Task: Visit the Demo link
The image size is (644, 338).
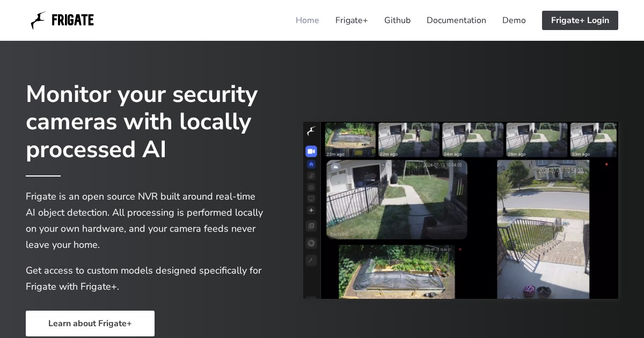Action: click(514, 20)
